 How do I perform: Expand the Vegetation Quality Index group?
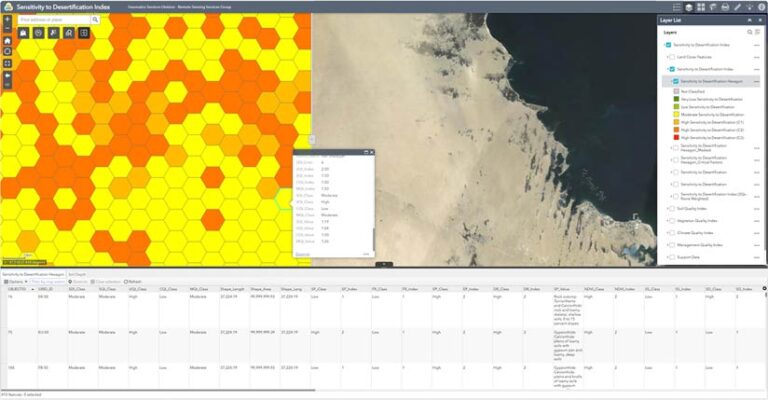[667, 221]
